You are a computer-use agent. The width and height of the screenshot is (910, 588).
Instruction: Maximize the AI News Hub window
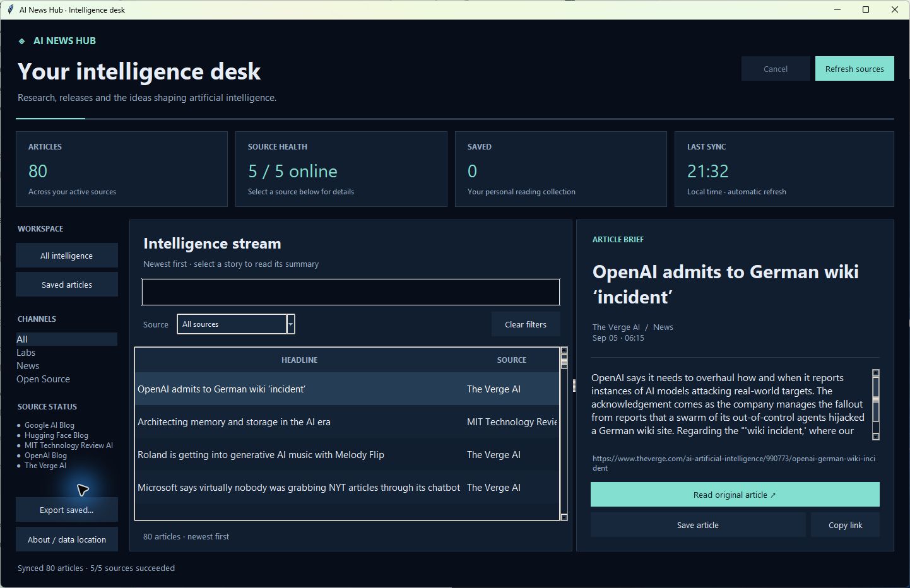[866, 9]
